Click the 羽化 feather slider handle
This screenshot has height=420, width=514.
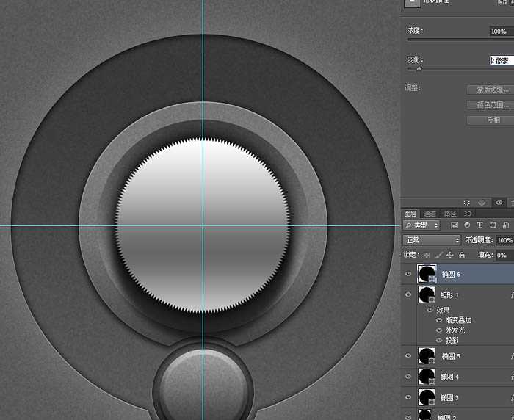pos(419,68)
